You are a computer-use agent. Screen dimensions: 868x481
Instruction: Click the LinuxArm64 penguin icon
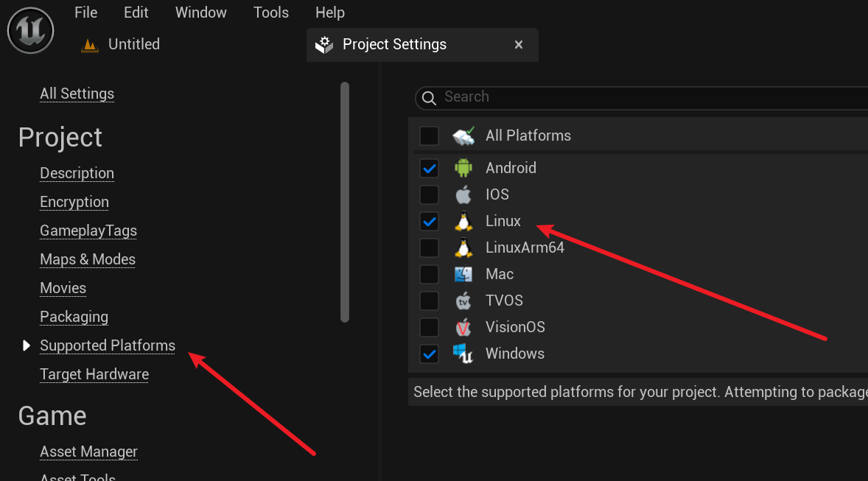463,247
